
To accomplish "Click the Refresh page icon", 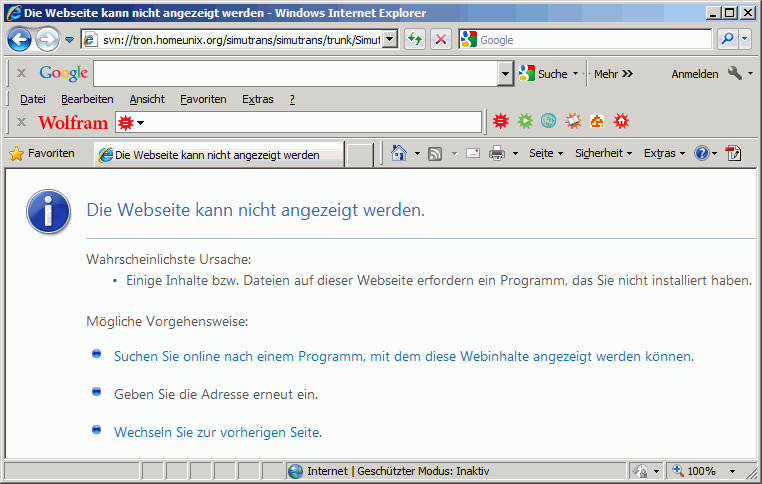I will pyautogui.click(x=414, y=39).
